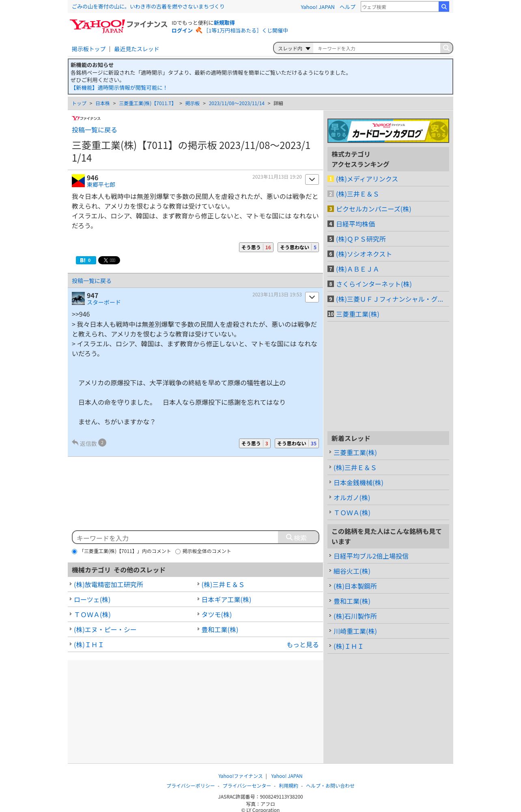
Task: Click トップ breadcrumb link
Action: 79,104
